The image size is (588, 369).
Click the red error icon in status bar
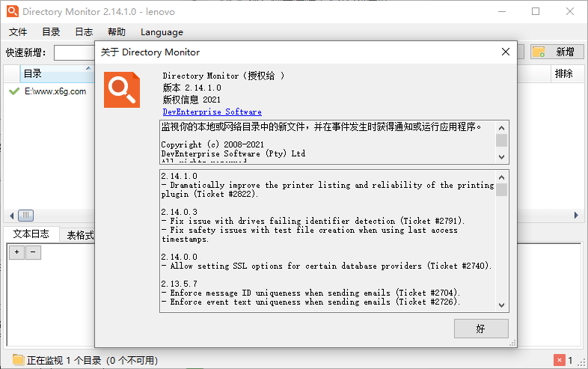[559, 360]
